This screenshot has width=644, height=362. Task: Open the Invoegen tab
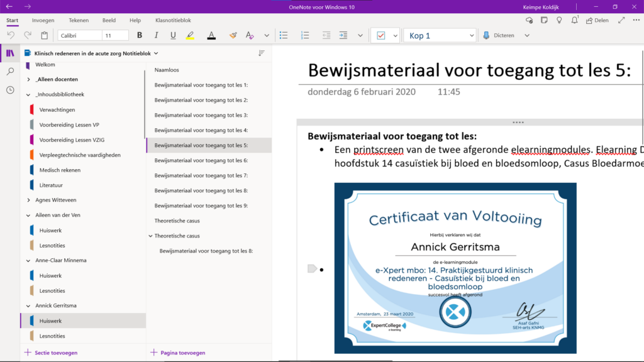(43, 20)
